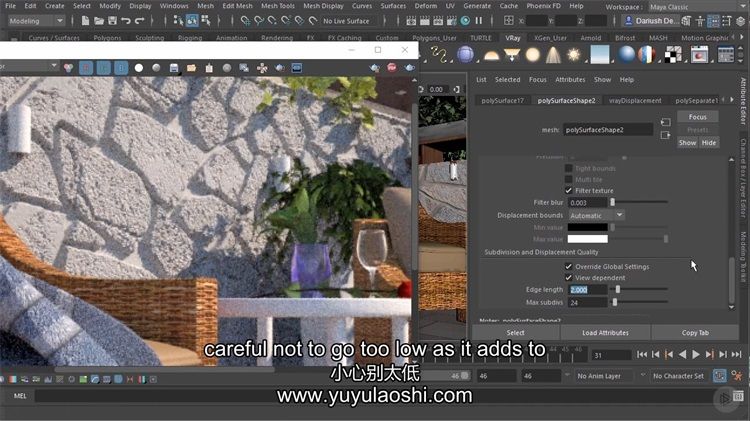Open the Phoenix FD menu
This screenshot has width=750, height=421.
coord(543,6)
